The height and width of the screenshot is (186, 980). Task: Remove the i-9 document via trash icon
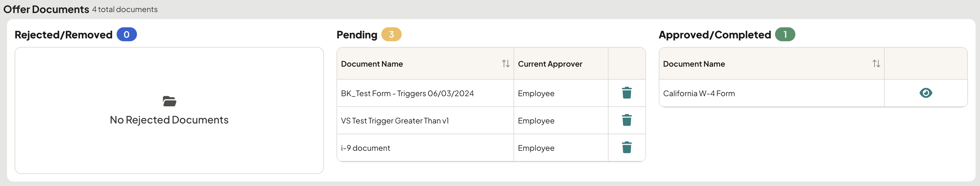627,148
